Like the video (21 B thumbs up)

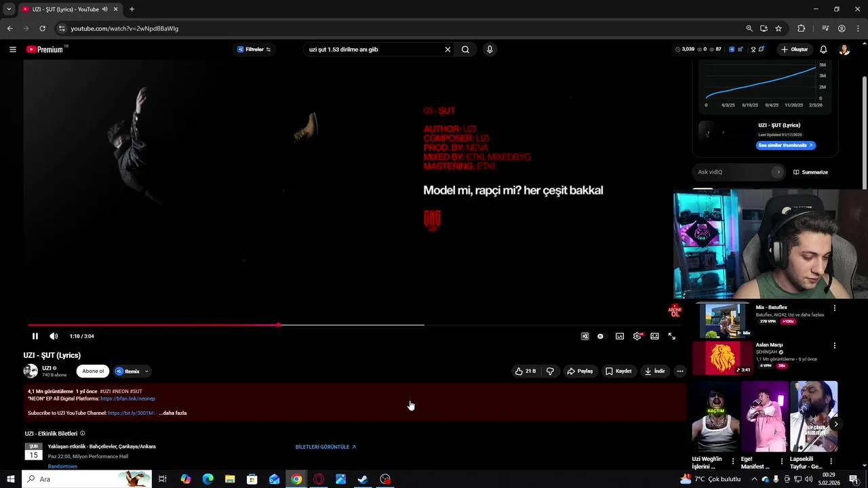526,371
